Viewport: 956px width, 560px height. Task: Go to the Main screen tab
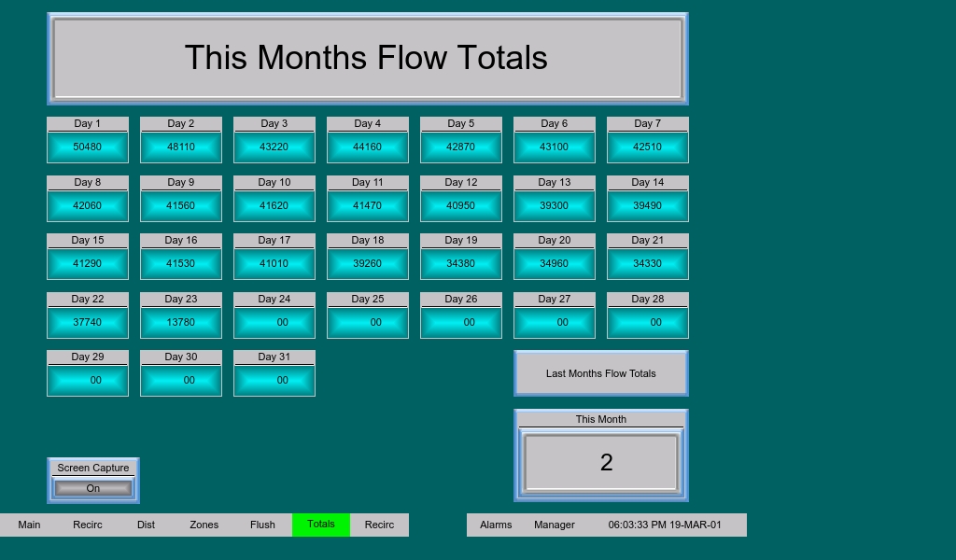coord(29,525)
